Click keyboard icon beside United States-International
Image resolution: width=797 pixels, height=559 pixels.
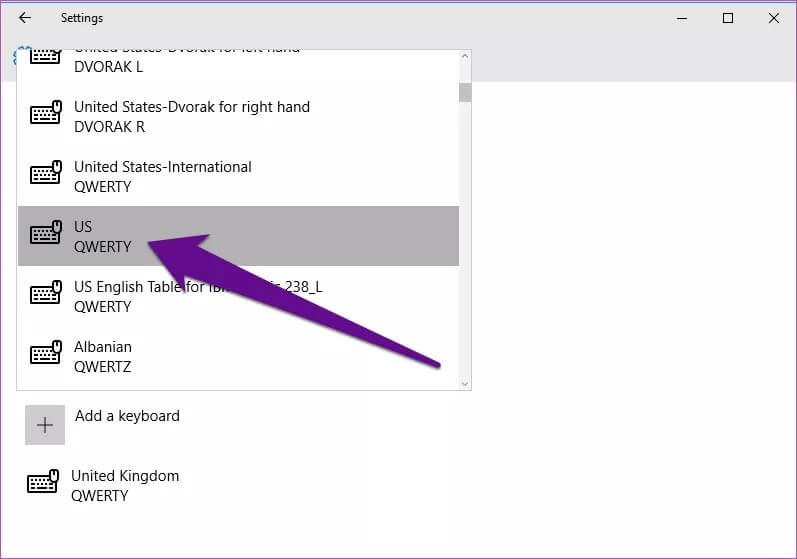coord(46,172)
